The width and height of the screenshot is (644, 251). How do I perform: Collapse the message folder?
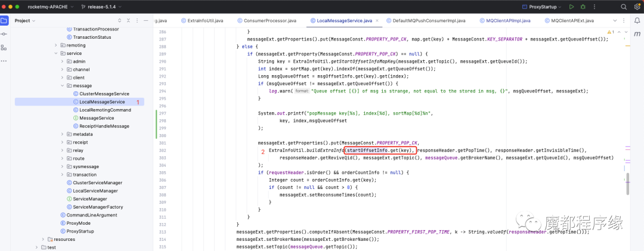point(63,85)
